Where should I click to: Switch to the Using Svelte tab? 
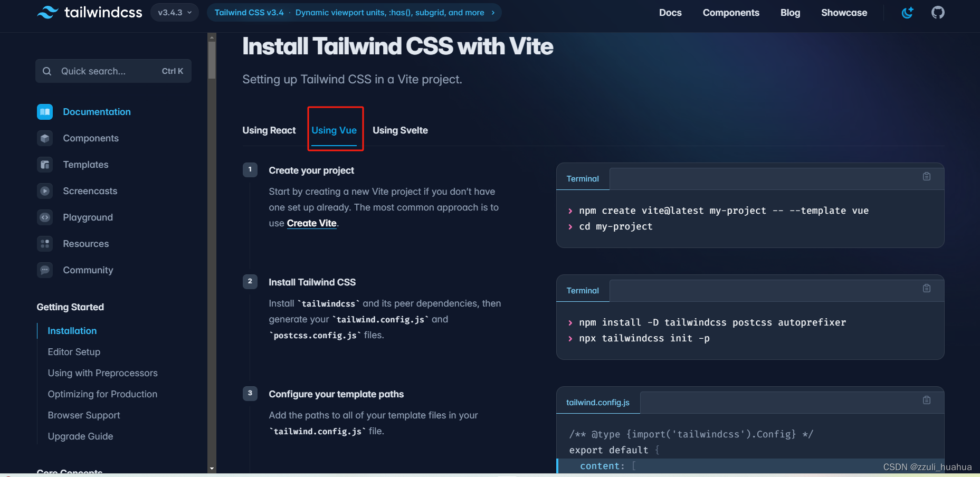point(400,130)
